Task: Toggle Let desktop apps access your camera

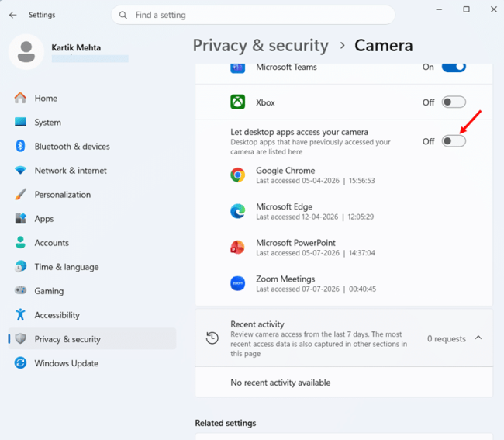Action: 454,141
